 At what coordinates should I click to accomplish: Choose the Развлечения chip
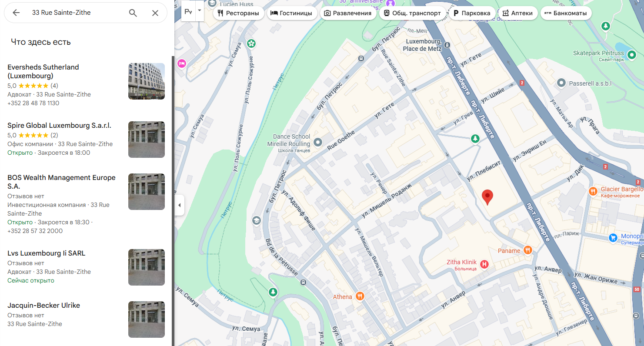coord(348,13)
